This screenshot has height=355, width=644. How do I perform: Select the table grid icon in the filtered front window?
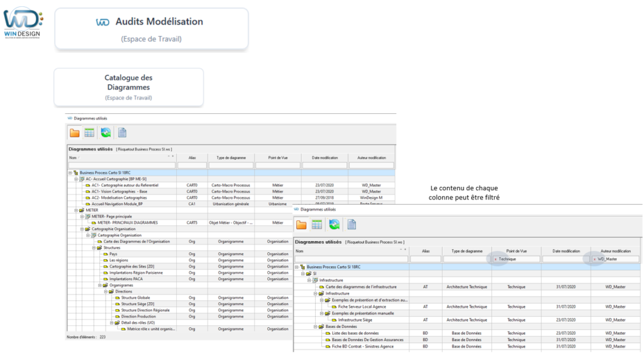317,224
